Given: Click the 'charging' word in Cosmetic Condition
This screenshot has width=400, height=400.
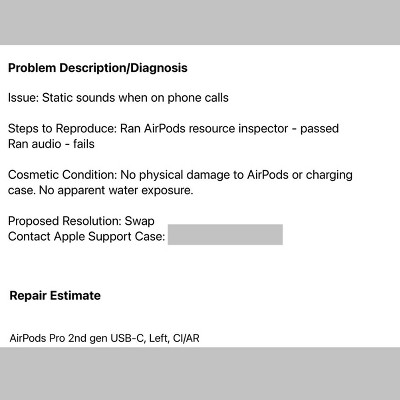Looking at the screenshot, I should [x=329, y=175].
